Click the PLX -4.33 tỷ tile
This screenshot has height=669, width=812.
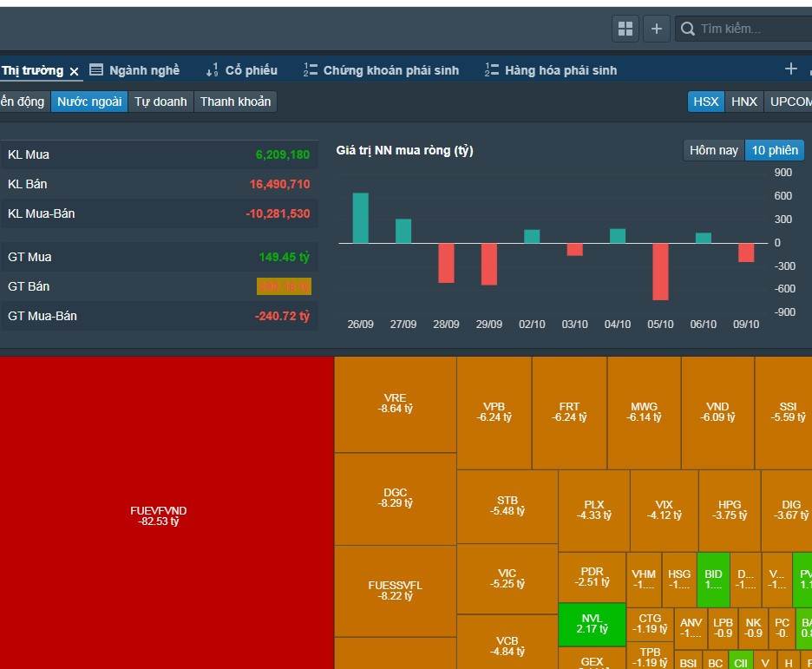click(594, 510)
